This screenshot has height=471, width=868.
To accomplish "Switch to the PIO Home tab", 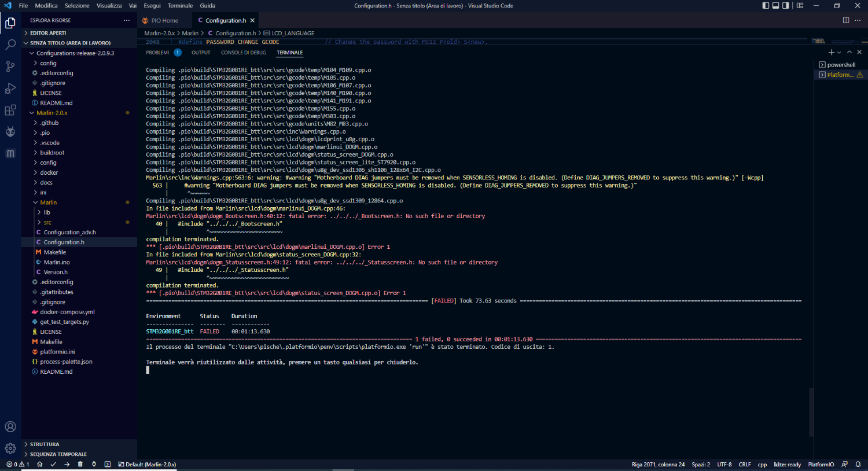I will 164,20.
